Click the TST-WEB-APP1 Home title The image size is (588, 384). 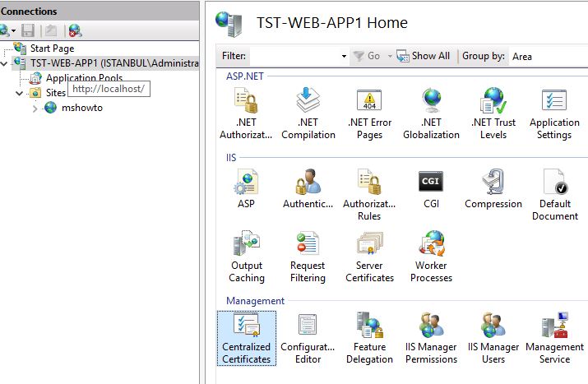coord(332,23)
